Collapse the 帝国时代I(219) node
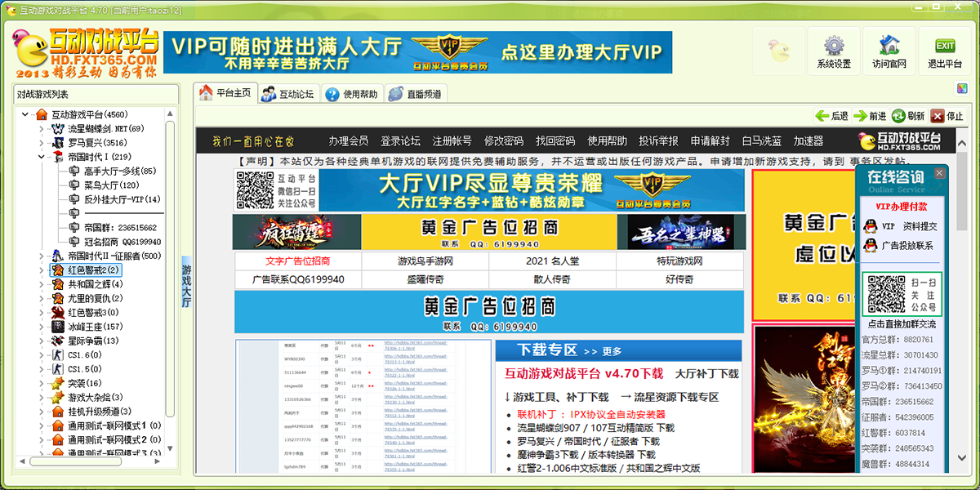This screenshot has height=490, width=980. (x=42, y=157)
